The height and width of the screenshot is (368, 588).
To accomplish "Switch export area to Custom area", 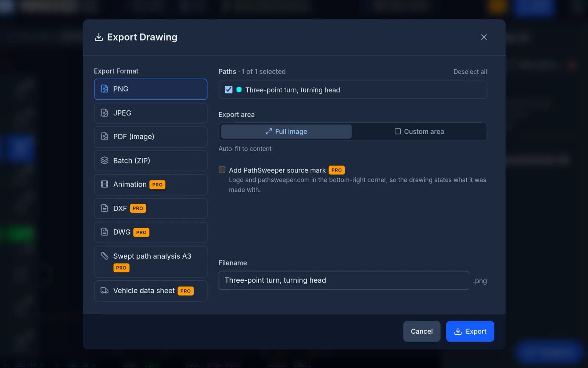I will tap(419, 131).
